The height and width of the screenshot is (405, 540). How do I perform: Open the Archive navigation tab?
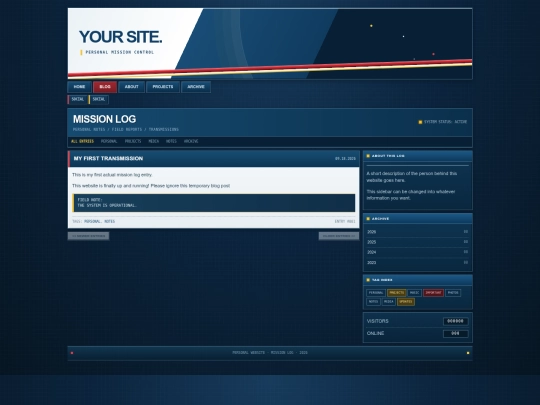(x=196, y=87)
